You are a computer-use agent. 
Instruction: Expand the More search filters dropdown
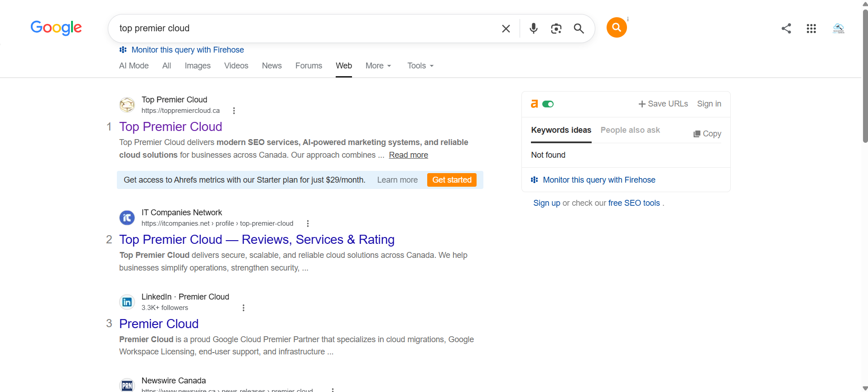(x=378, y=66)
